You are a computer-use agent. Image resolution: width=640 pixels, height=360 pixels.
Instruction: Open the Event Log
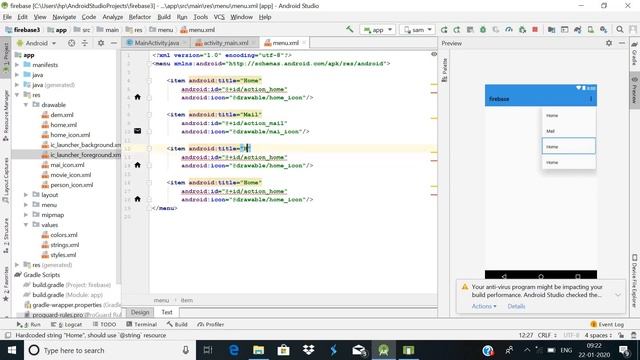pos(607,324)
